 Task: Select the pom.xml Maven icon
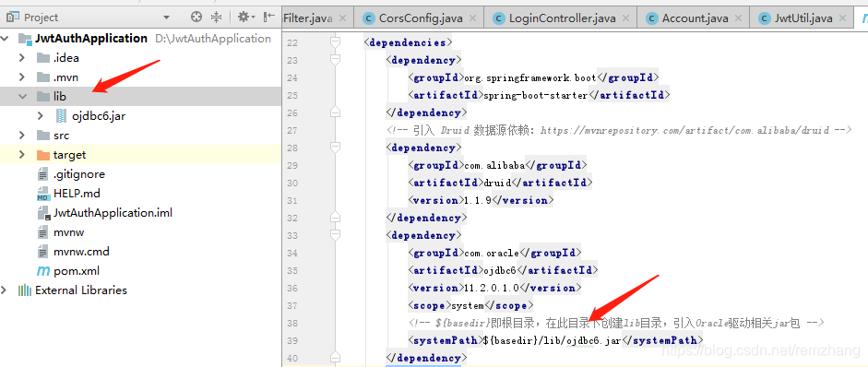pyautogui.click(x=43, y=271)
